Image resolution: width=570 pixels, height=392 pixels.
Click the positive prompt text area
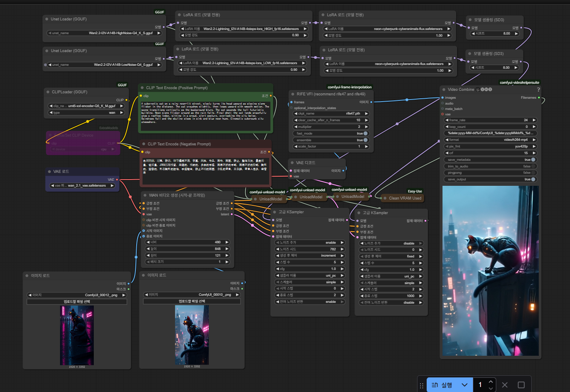205,115
